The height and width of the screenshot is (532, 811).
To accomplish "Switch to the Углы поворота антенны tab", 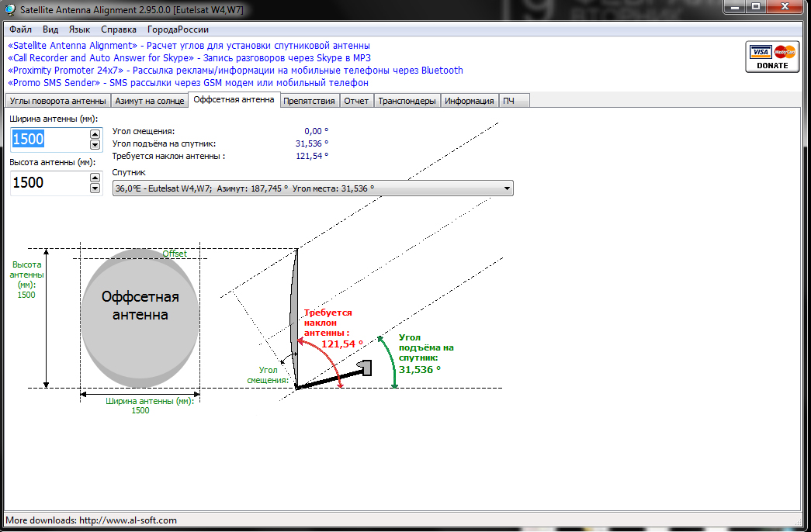I will 58,101.
